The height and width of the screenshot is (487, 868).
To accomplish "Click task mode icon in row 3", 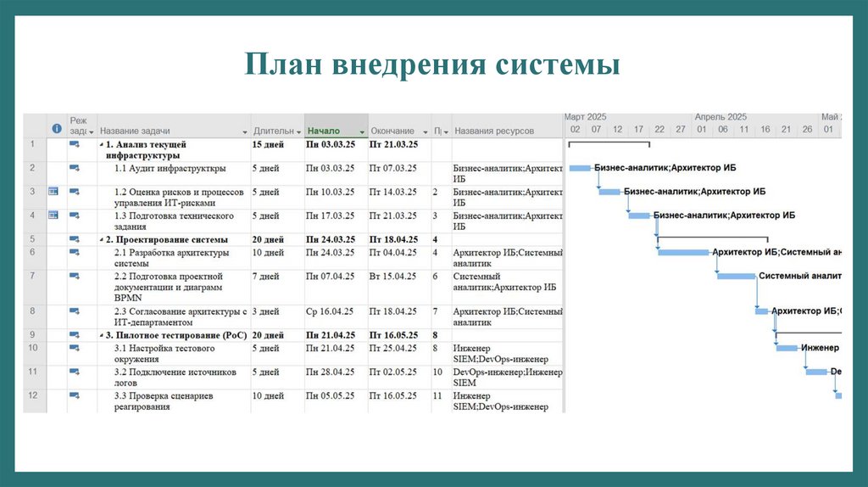I will (75, 192).
